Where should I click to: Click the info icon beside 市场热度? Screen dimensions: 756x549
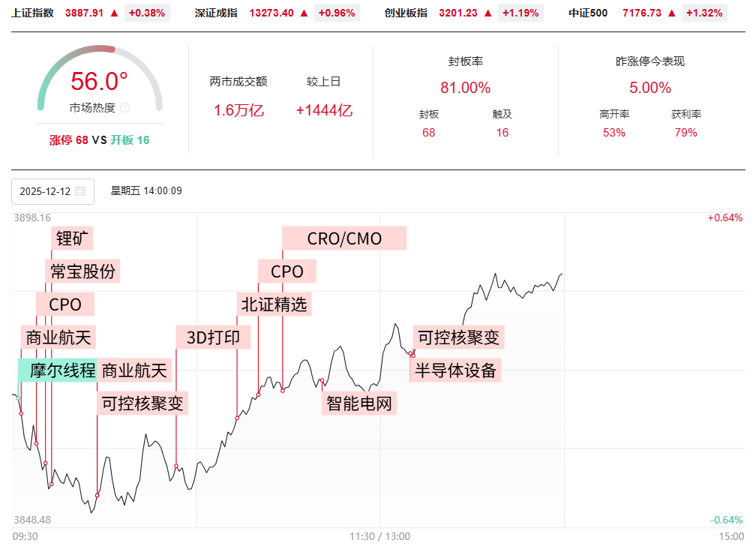tap(124, 108)
